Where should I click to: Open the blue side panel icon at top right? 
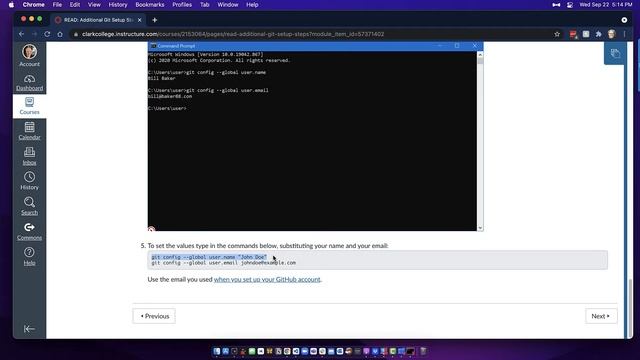click(615, 53)
